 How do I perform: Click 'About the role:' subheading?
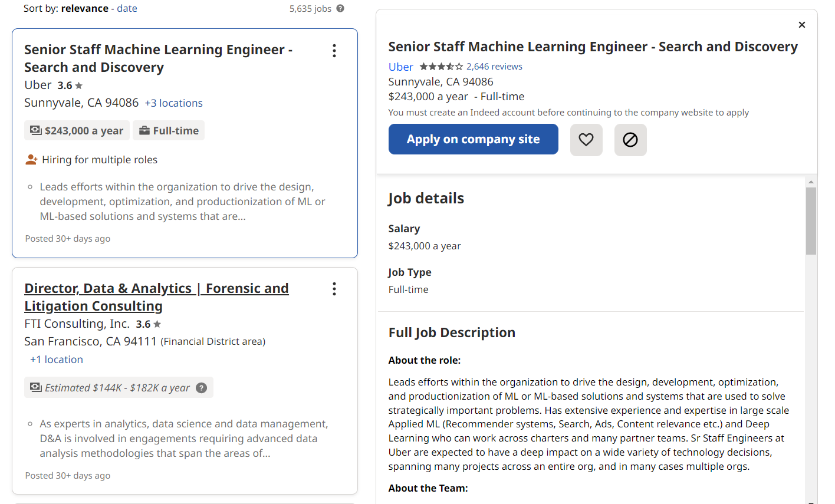[x=425, y=360]
